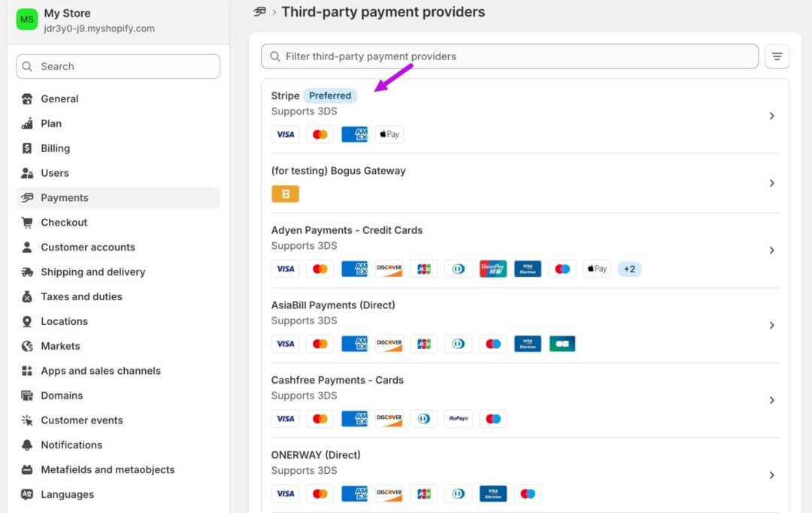Select the Stripe provider name

pos(286,96)
